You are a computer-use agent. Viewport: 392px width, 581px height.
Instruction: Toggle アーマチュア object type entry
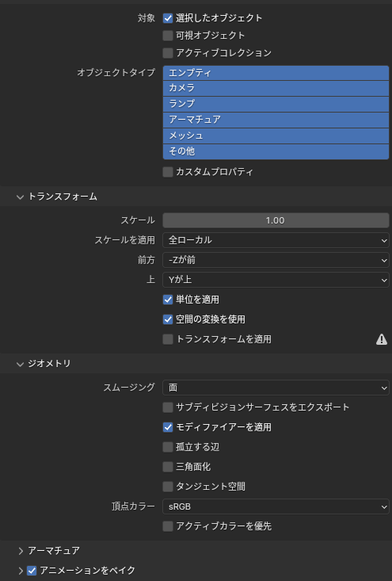pyautogui.click(x=276, y=120)
